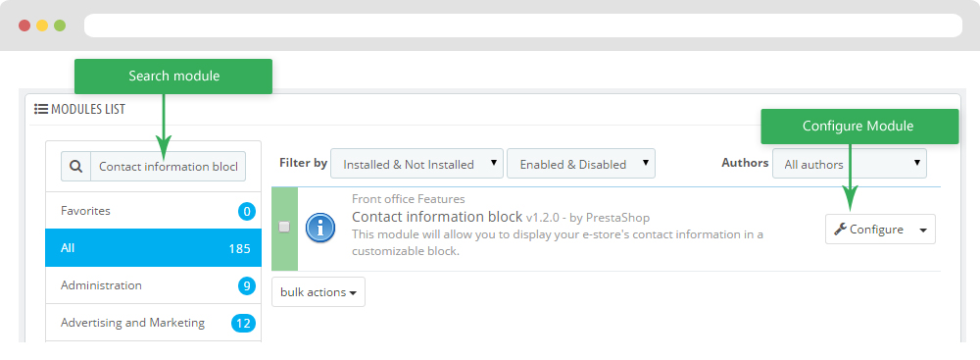
Task: Open the bulk actions dropdown
Action: (x=318, y=292)
